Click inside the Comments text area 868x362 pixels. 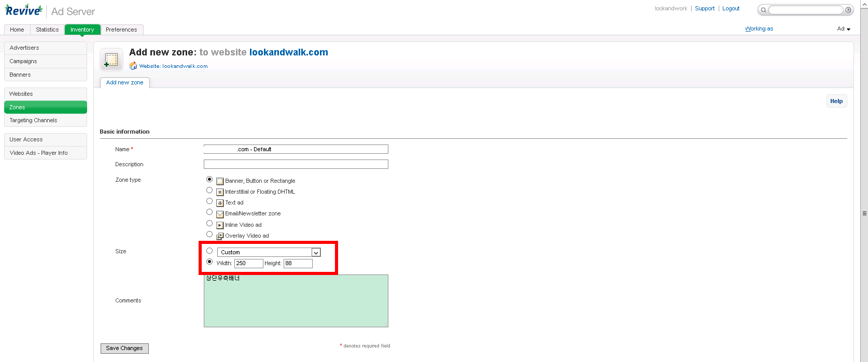[296, 301]
